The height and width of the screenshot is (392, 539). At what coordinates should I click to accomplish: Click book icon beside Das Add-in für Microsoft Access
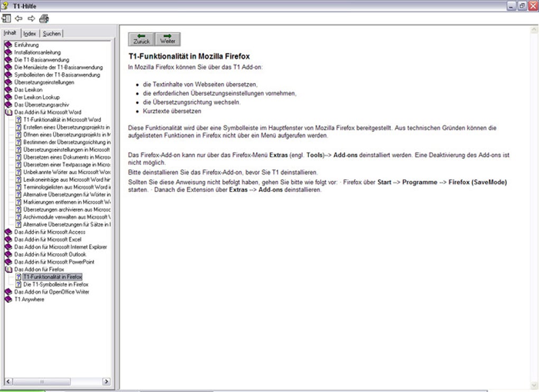(8, 232)
